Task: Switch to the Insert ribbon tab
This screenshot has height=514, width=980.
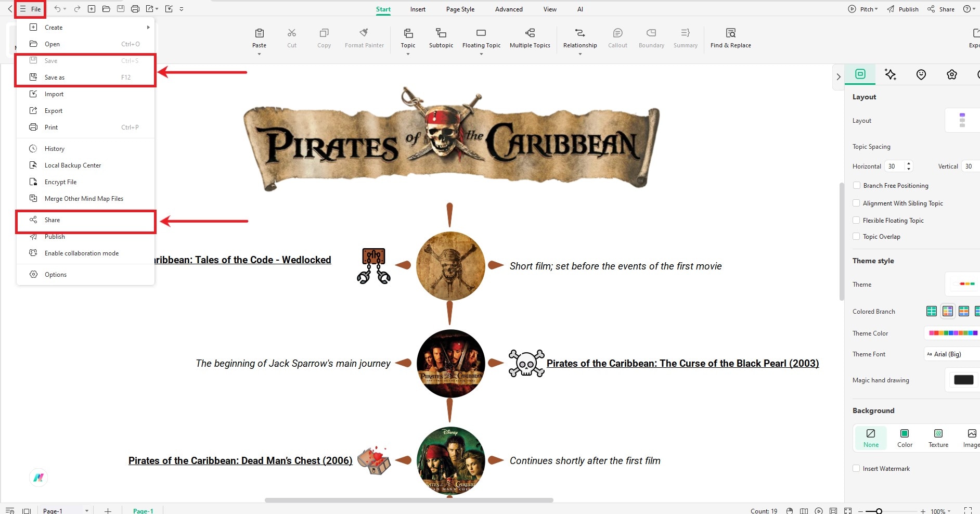Action: coord(418,9)
